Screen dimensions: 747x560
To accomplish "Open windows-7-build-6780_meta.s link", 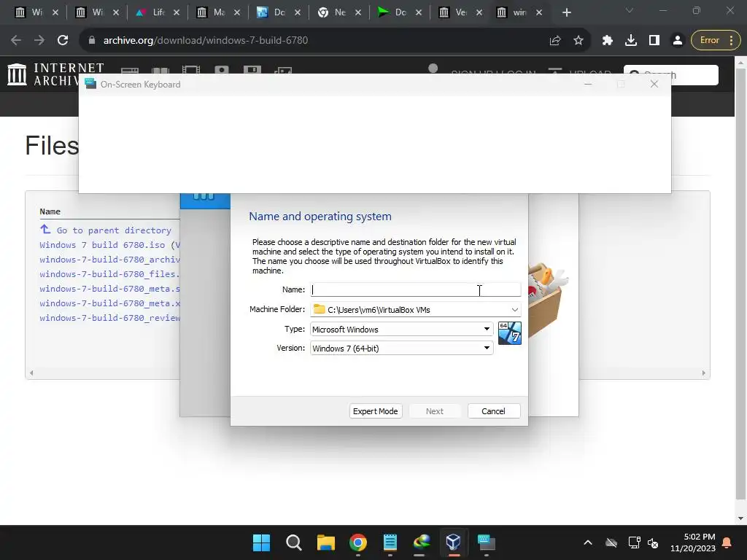I will 109,289.
